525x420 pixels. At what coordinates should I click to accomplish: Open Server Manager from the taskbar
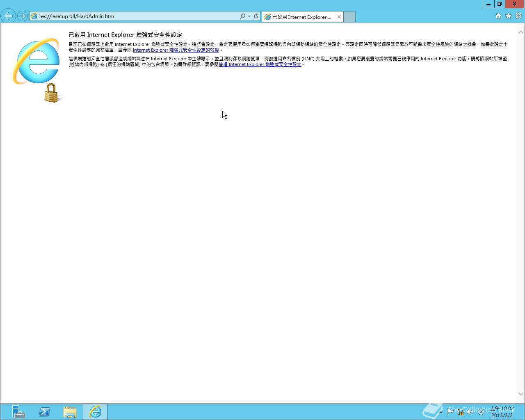pos(18,412)
